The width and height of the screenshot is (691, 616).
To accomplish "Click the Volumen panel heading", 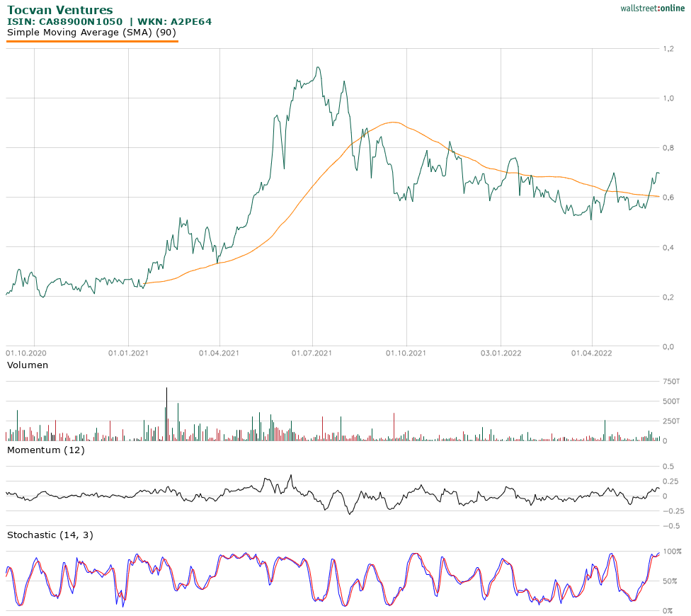I will click(28, 365).
